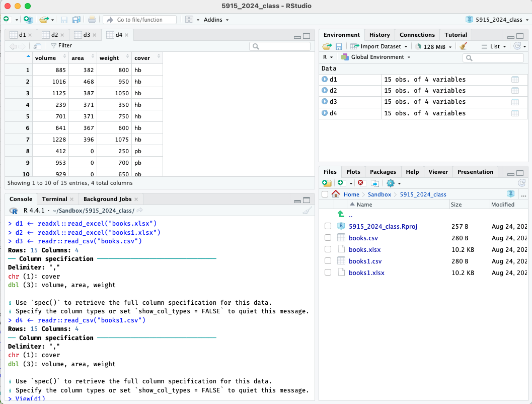Click the Print document icon
532x404 pixels.
tap(92, 19)
